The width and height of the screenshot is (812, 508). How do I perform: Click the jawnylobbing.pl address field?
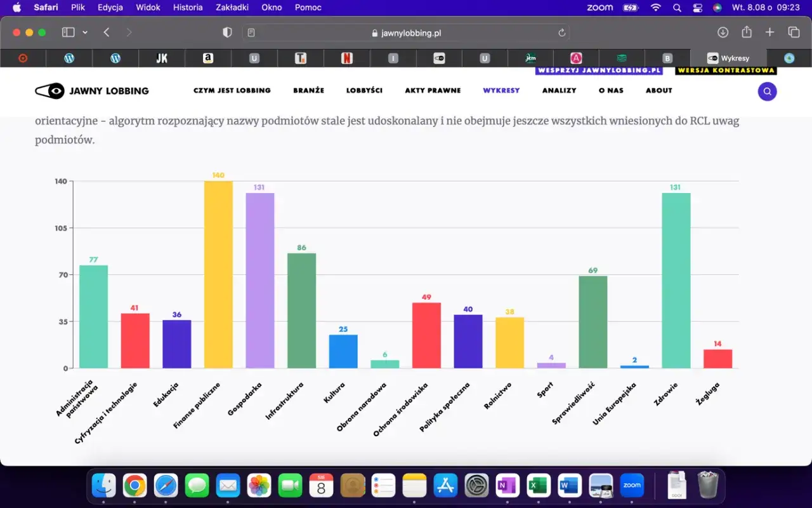pos(406,33)
